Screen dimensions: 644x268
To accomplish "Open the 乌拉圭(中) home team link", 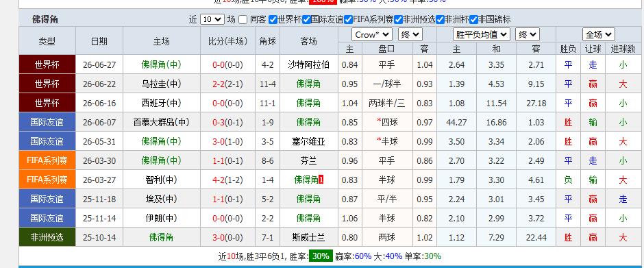I will point(162,84).
